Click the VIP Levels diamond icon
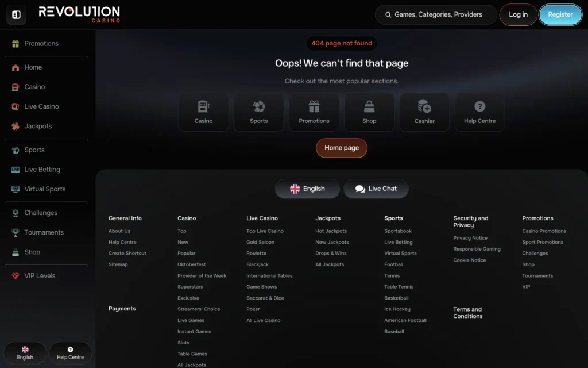The width and height of the screenshot is (588, 368). tap(16, 275)
